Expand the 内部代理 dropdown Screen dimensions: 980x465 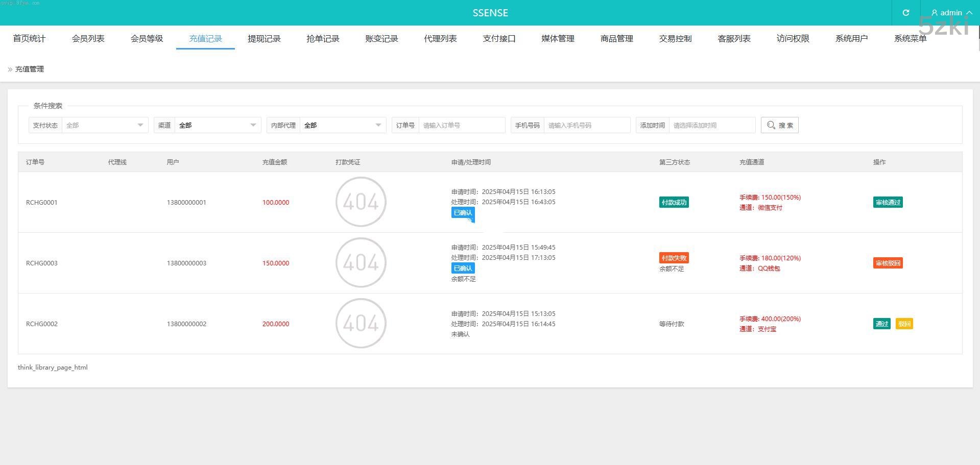pyautogui.click(x=343, y=125)
